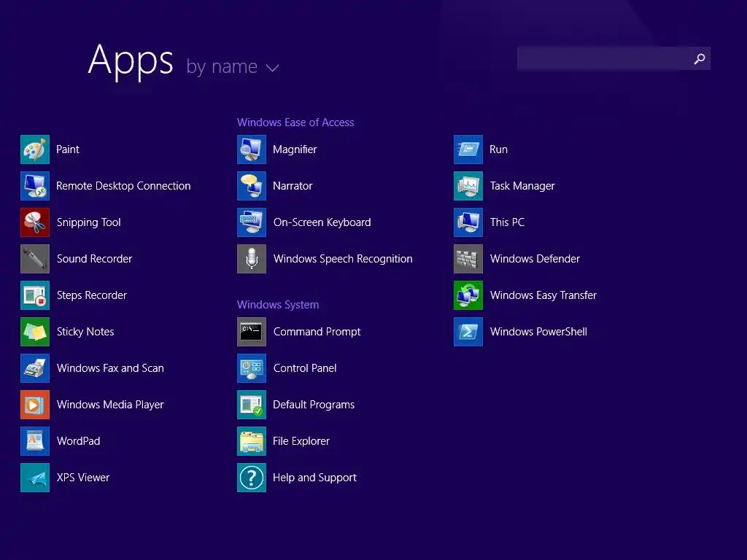
Task: Select the Windows Ease of Access group header
Action: click(x=295, y=122)
